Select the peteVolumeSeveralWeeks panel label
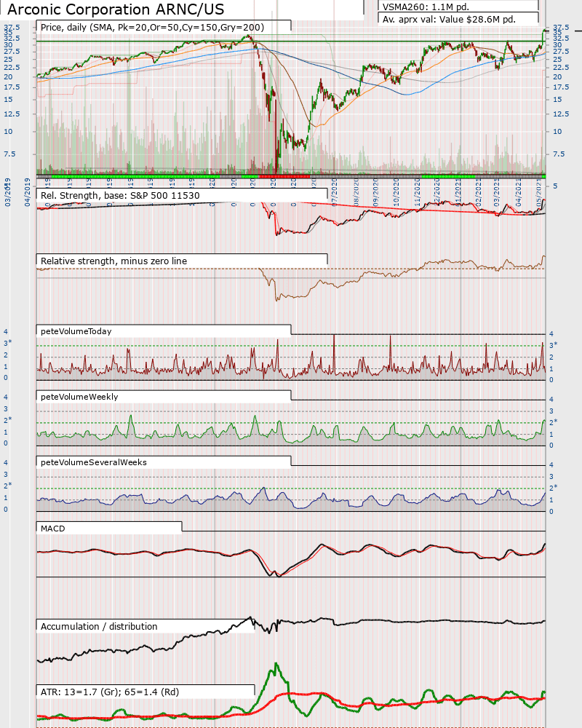This screenshot has height=728, width=582. (93, 462)
